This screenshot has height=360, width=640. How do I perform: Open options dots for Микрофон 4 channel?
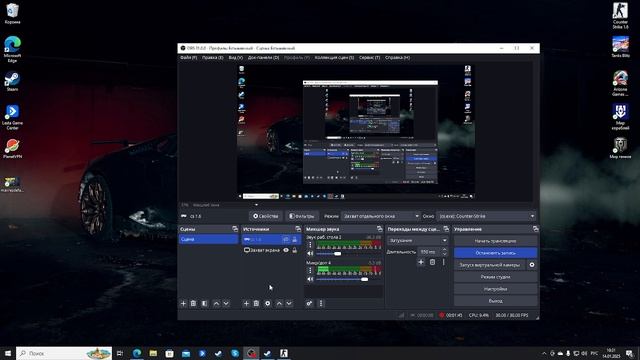tap(310, 270)
